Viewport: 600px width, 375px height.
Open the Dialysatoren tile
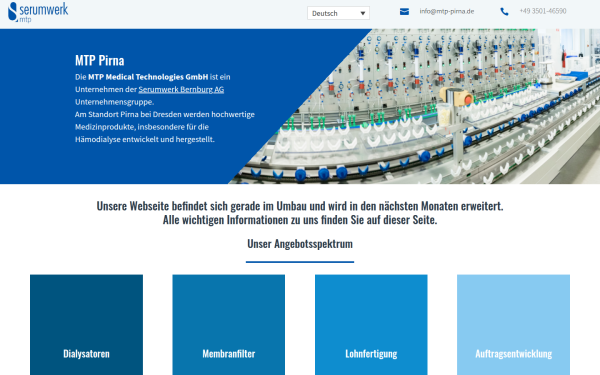[x=86, y=324]
